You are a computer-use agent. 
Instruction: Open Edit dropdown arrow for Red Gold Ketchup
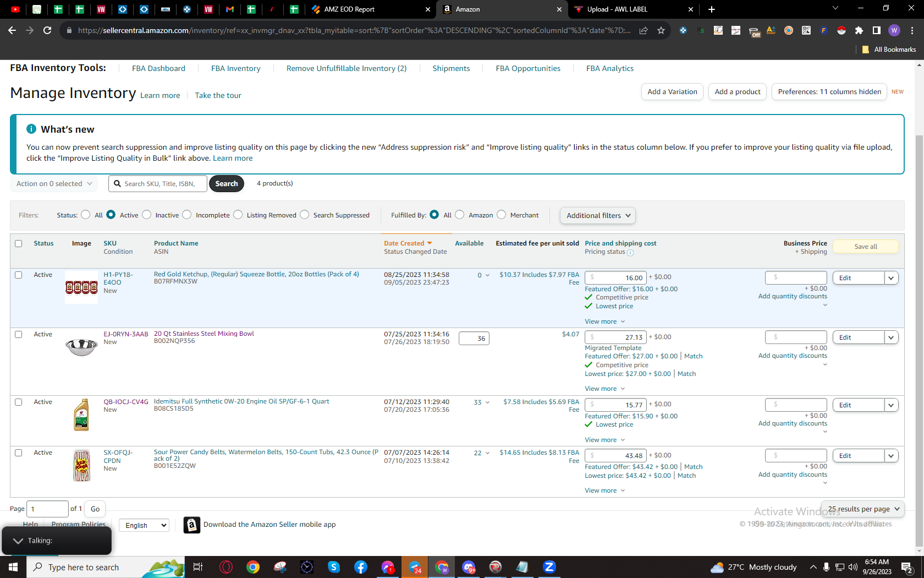[x=892, y=278]
